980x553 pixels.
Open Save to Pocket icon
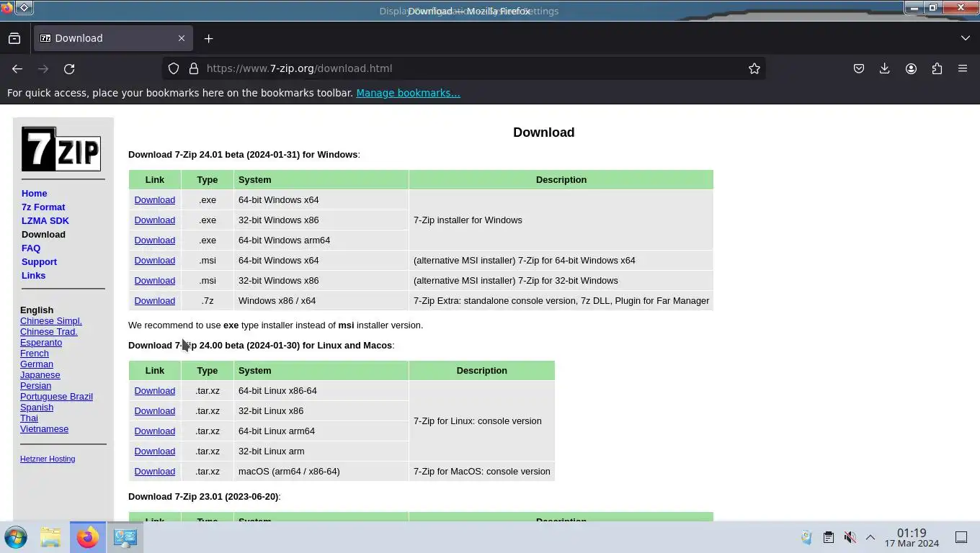[859, 68]
